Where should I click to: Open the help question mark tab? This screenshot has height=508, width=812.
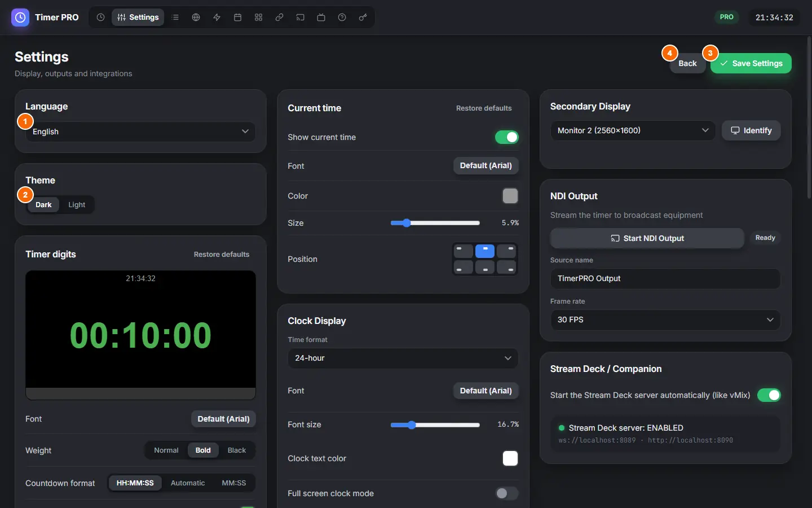pos(342,17)
